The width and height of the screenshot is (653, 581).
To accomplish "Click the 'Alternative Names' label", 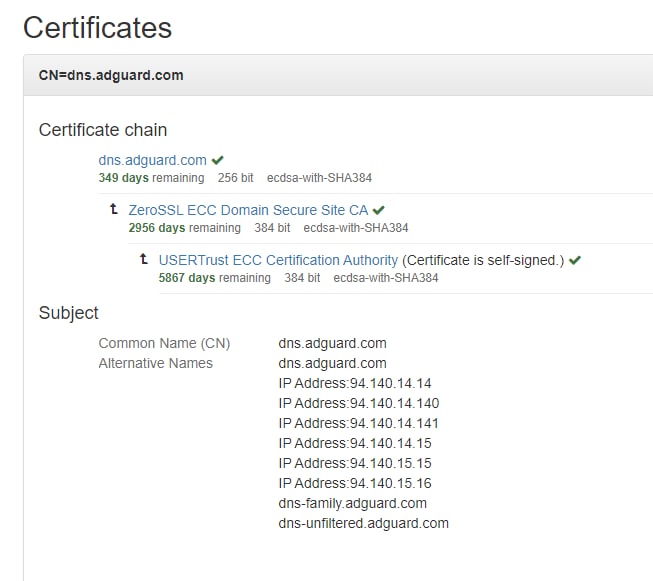I will point(156,363).
